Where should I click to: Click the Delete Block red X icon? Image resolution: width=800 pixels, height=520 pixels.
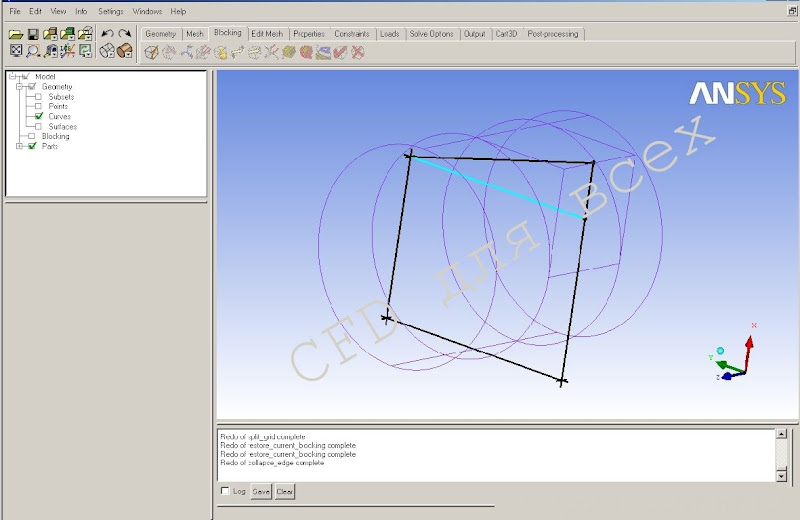pyautogui.click(x=357, y=52)
